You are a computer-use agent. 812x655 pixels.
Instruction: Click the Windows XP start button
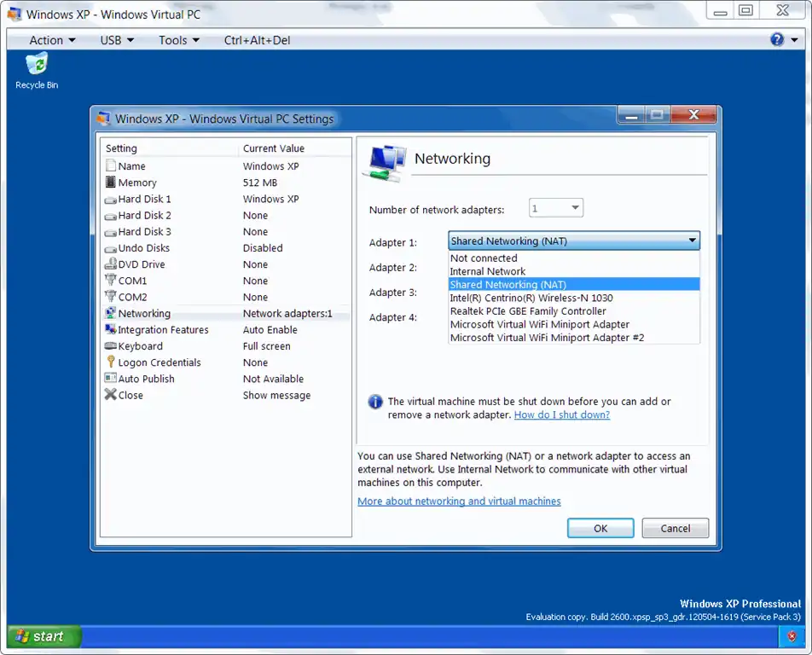tap(43, 636)
